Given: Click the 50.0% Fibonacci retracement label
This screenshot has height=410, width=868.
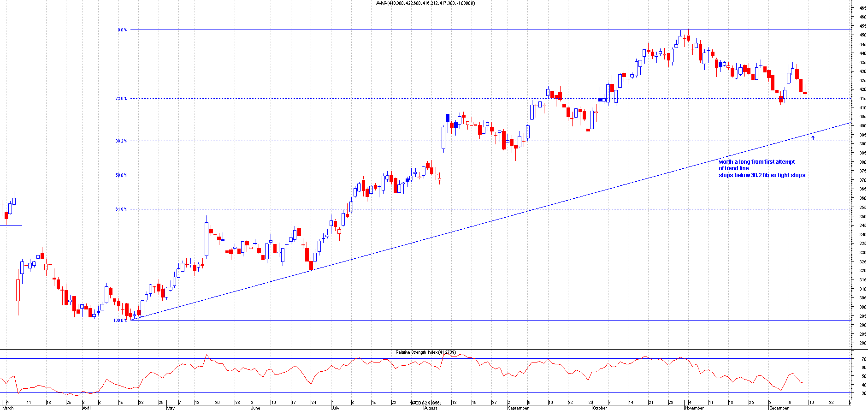Looking at the screenshot, I should point(121,175).
